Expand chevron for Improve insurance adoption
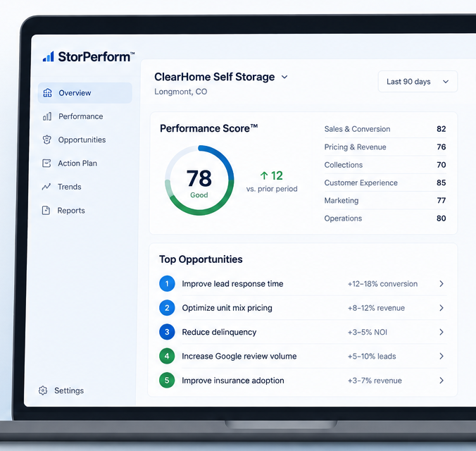This screenshot has height=451, width=476. [x=441, y=381]
